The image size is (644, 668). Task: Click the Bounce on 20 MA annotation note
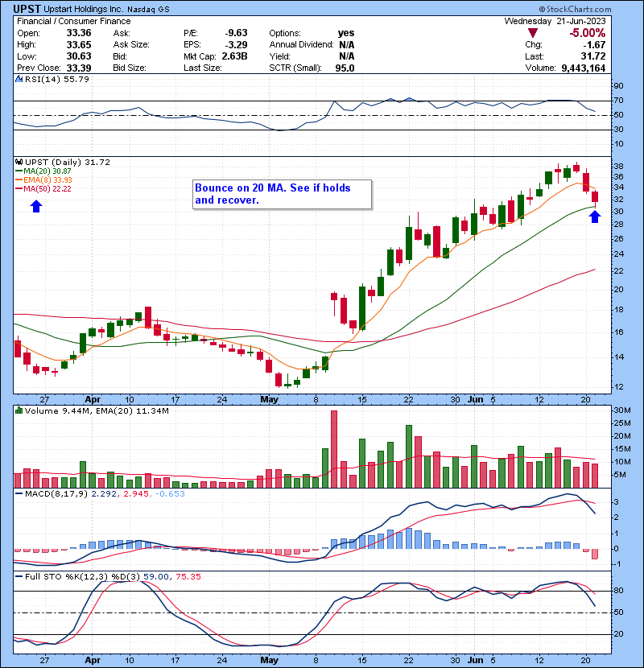(282, 194)
